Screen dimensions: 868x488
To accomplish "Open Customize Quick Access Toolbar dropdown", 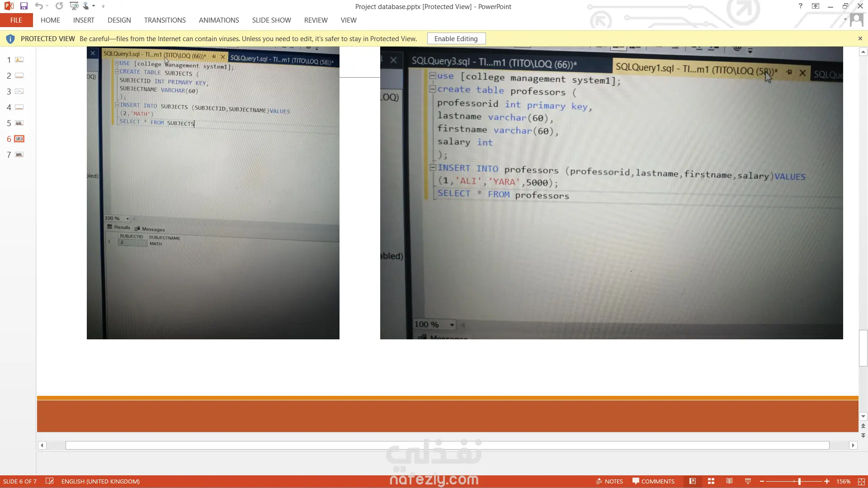I will (x=103, y=6).
